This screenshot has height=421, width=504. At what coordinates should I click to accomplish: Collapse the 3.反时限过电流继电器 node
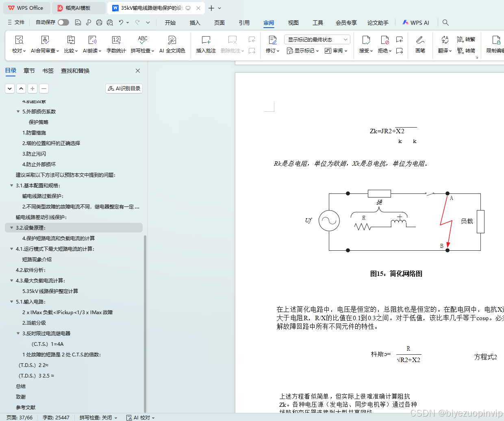point(18,333)
